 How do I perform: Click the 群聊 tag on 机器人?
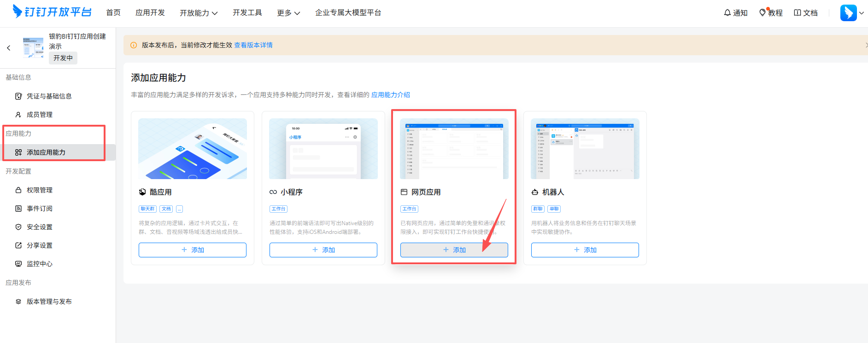(x=538, y=209)
